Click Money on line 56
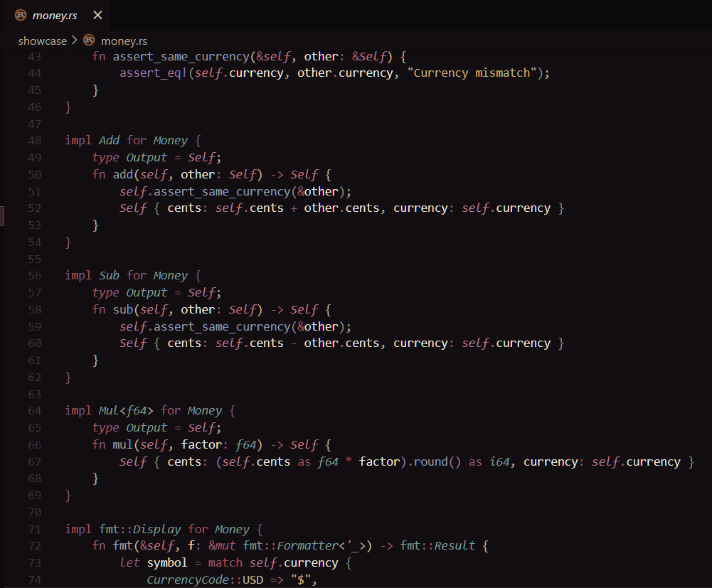Viewport: 712px width, 588px height. [x=171, y=276]
